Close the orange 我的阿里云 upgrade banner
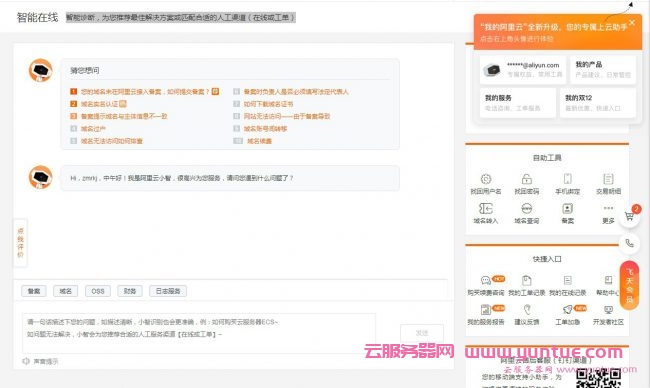This screenshot has width=650, height=388. (632, 22)
